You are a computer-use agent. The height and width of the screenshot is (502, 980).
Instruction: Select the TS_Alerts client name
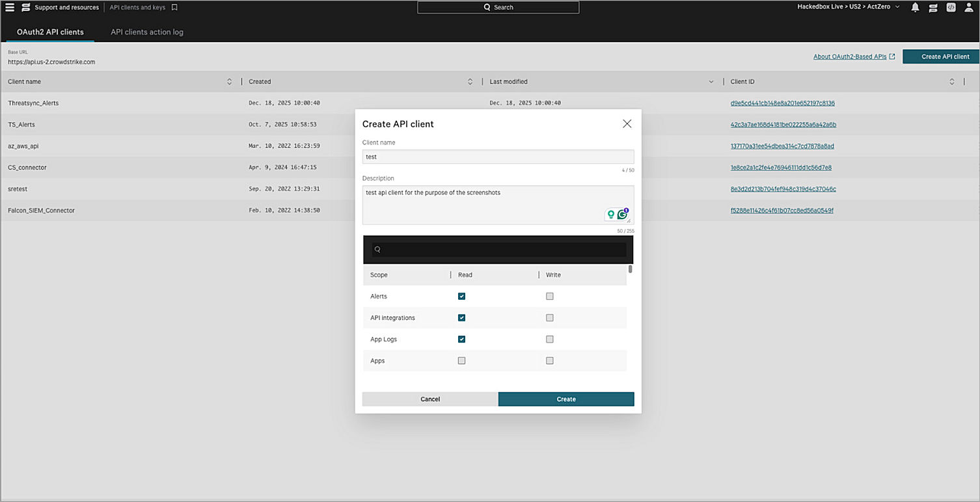(x=21, y=125)
